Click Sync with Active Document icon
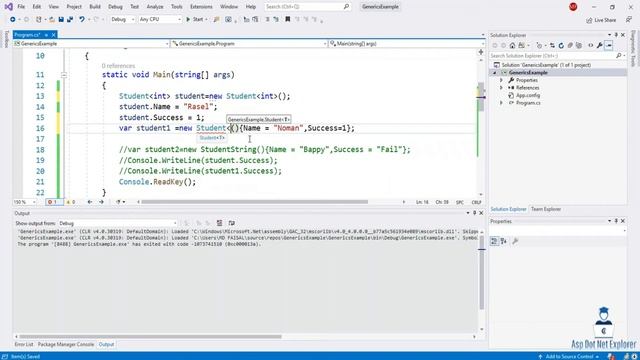 click(552, 45)
